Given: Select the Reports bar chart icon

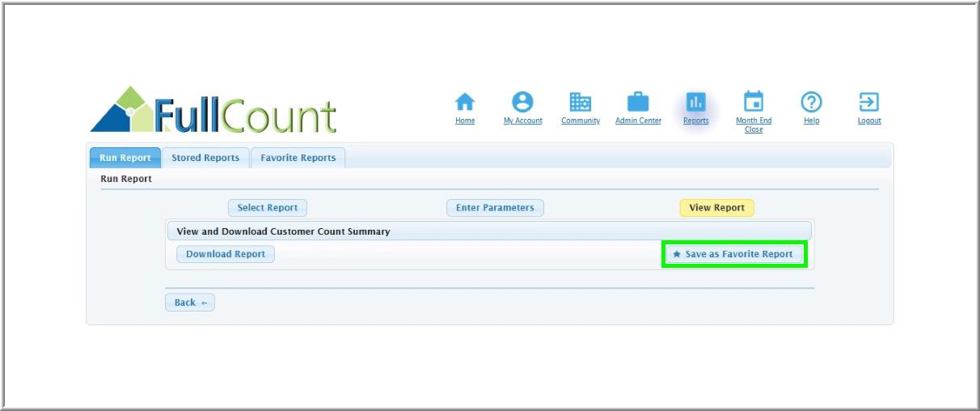Looking at the screenshot, I should (695, 102).
